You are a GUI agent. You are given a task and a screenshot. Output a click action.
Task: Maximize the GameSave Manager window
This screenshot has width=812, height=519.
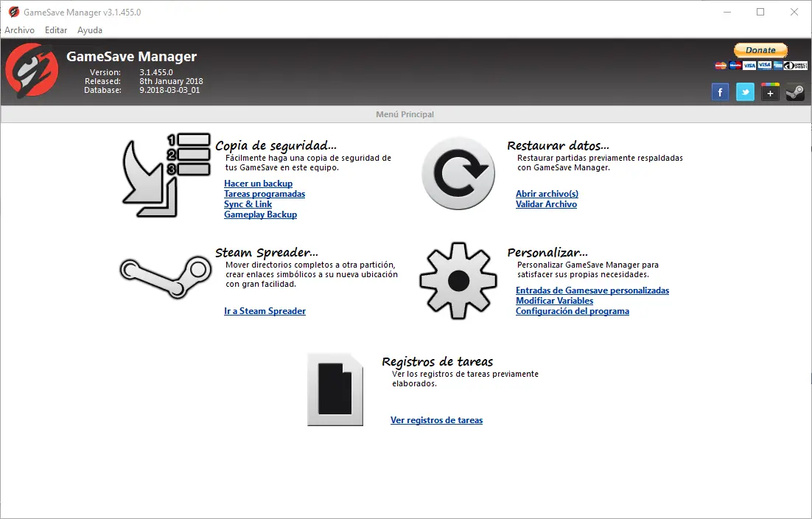click(760, 12)
